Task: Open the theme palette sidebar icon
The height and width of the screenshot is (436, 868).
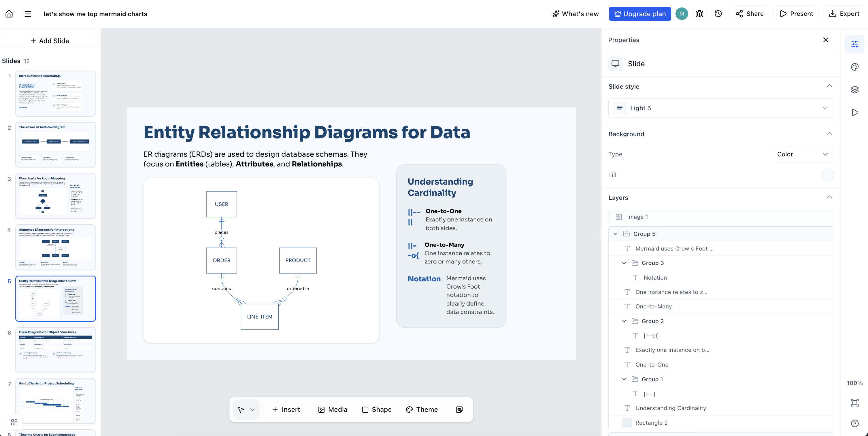Action: click(x=854, y=67)
